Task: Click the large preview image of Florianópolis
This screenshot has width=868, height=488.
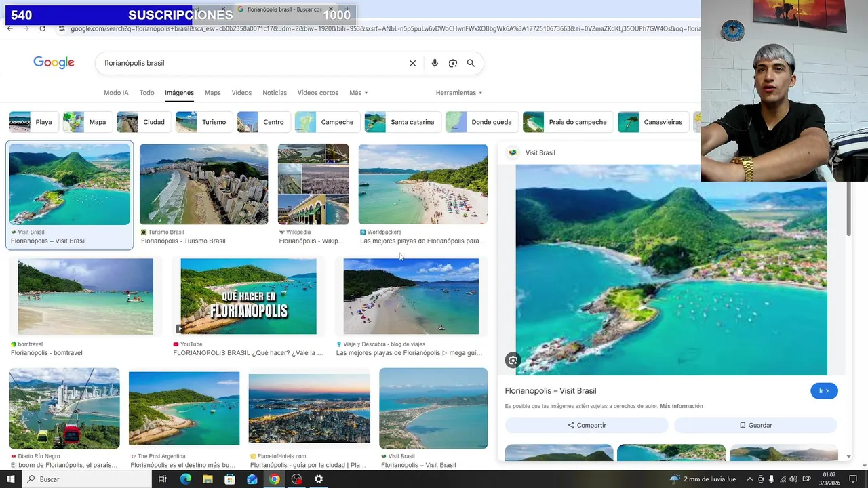Action: click(x=671, y=270)
